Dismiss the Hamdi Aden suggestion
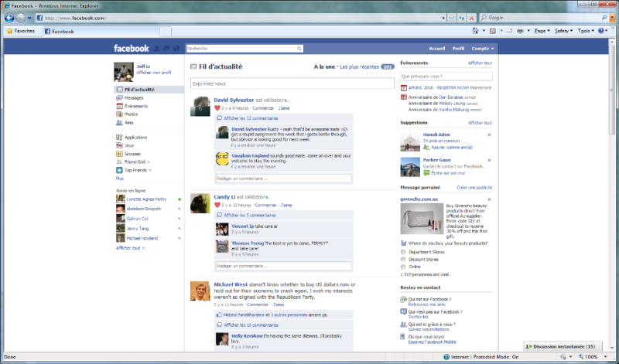 click(491, 136)
